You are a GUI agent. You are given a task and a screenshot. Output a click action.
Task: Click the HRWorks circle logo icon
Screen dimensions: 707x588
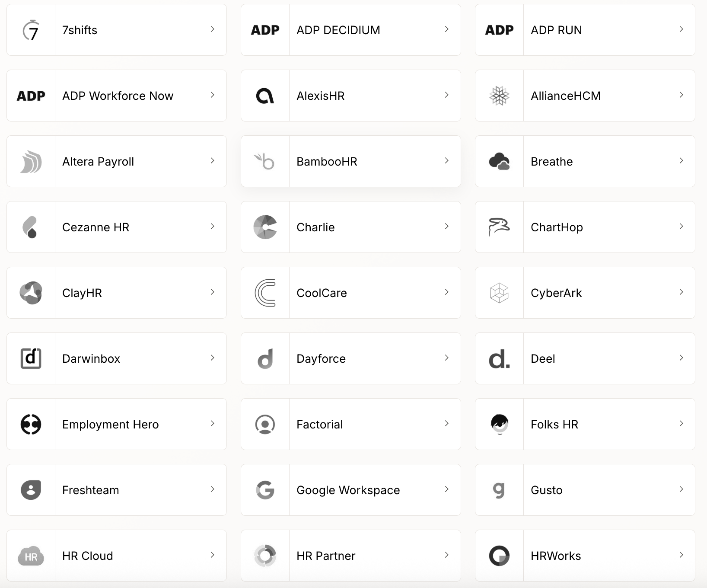click(x=499, y=556)
